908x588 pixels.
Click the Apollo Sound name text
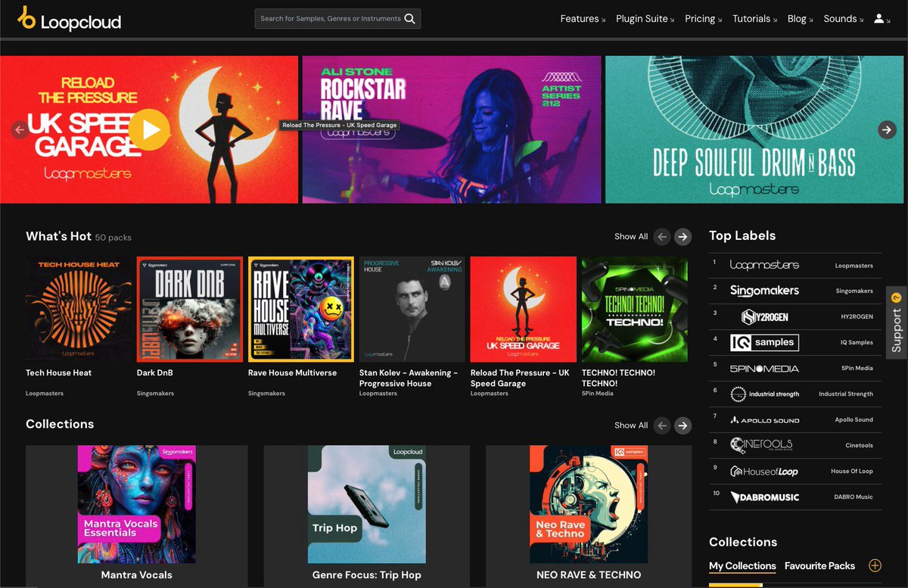(x=854, y=420)
